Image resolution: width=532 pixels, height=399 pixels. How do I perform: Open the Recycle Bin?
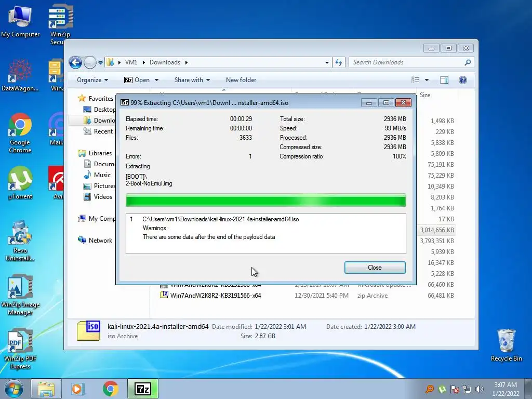click(x=506, y=345)
